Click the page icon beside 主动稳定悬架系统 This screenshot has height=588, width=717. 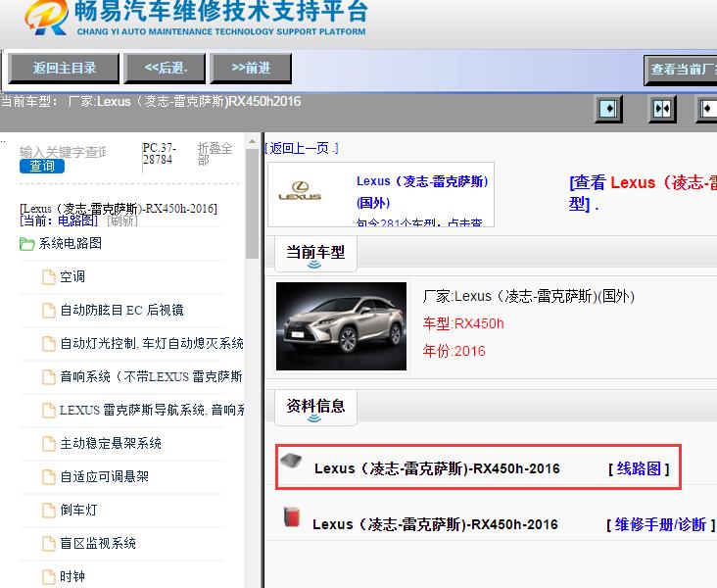[49, 443]
